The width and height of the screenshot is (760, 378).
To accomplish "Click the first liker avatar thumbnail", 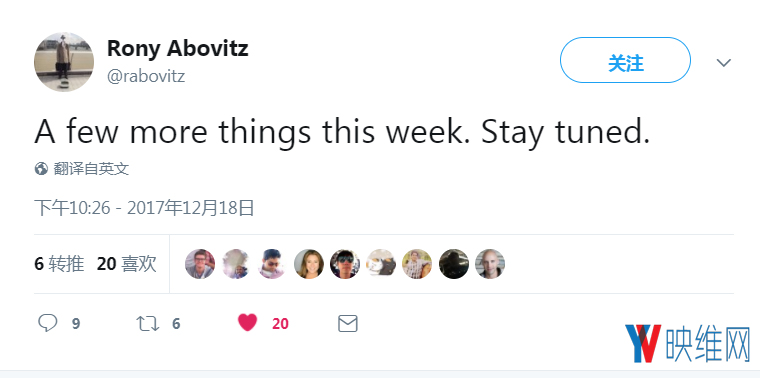I will 200,264.
